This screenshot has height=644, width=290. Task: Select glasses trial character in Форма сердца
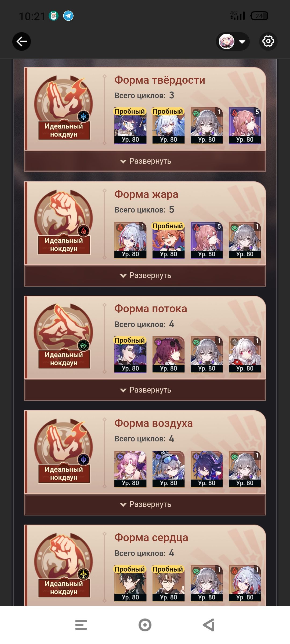coord(169,583)
